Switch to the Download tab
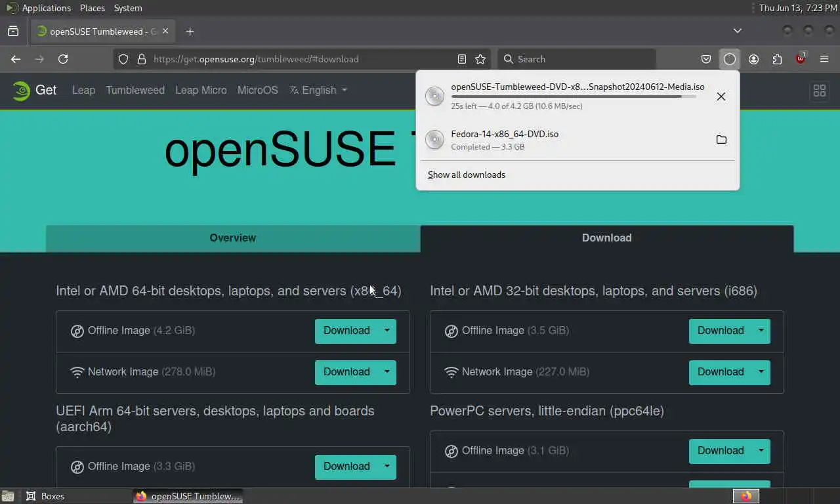This screenshot has width=840, height=504. 607,238
